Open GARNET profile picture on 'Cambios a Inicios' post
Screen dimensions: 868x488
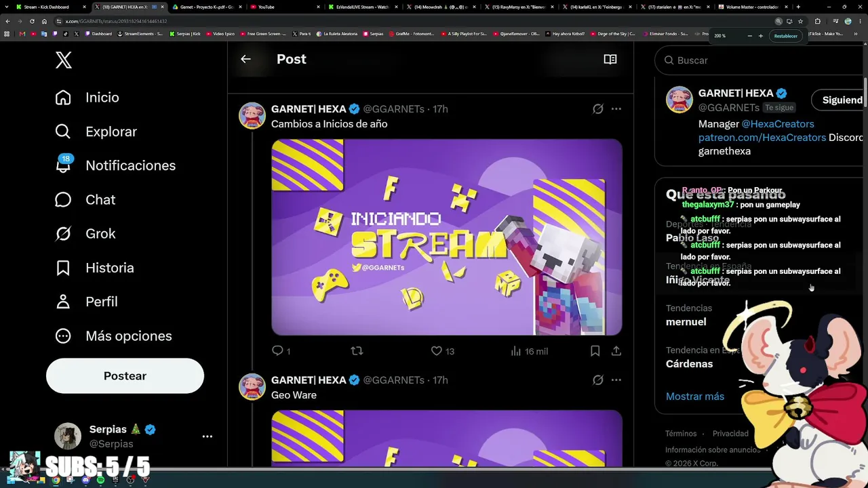click(x=252, y=115)
